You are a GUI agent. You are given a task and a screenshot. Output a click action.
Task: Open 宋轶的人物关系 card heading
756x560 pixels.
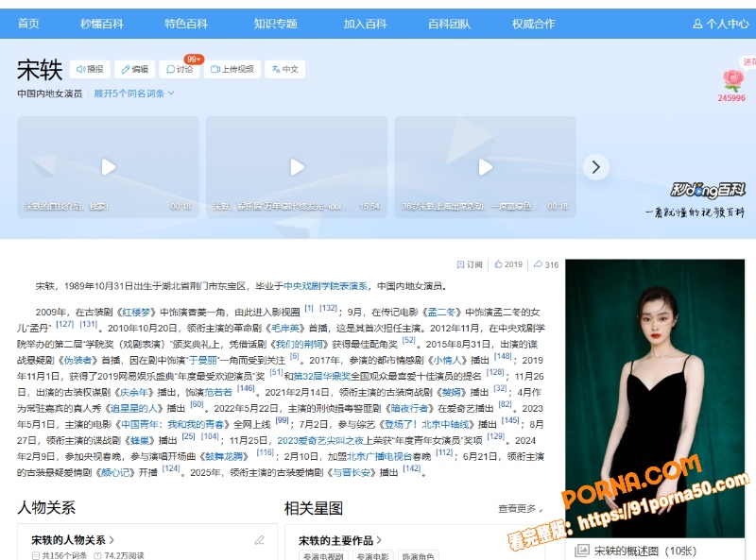(x=73, y=540)
